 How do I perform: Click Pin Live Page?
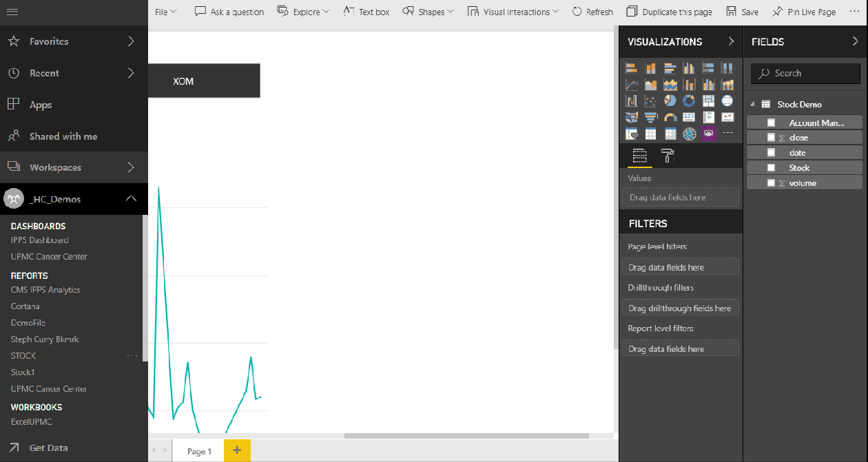[804, 12]
